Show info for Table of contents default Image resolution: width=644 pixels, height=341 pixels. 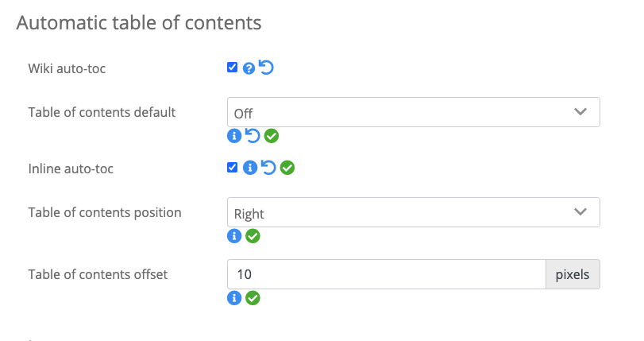point(234,136)
